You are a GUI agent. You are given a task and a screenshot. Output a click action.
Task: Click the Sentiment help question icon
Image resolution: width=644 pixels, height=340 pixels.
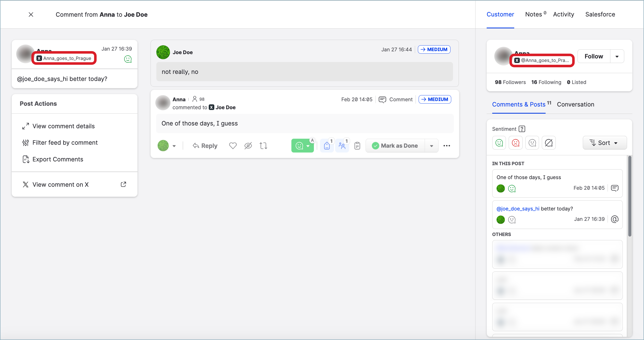point(522,129)
